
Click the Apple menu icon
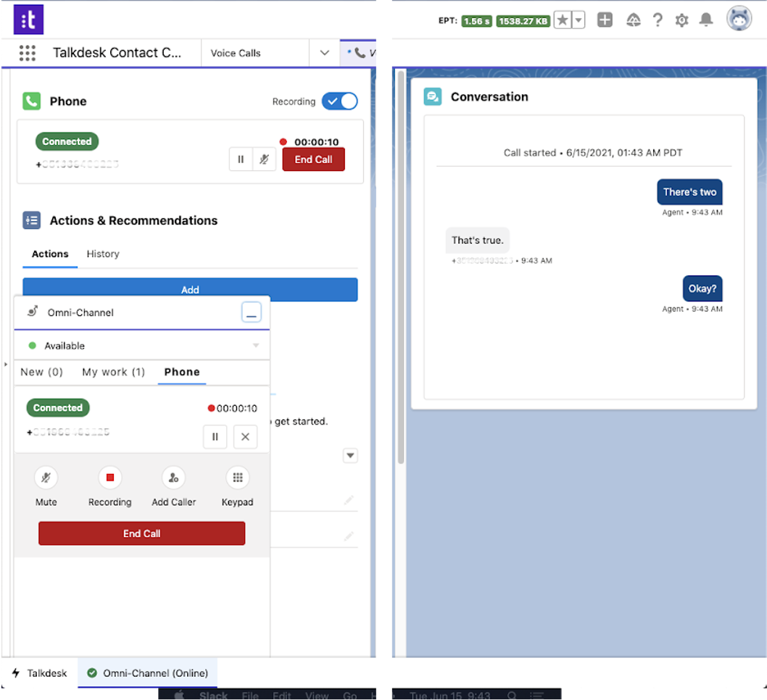180,695
